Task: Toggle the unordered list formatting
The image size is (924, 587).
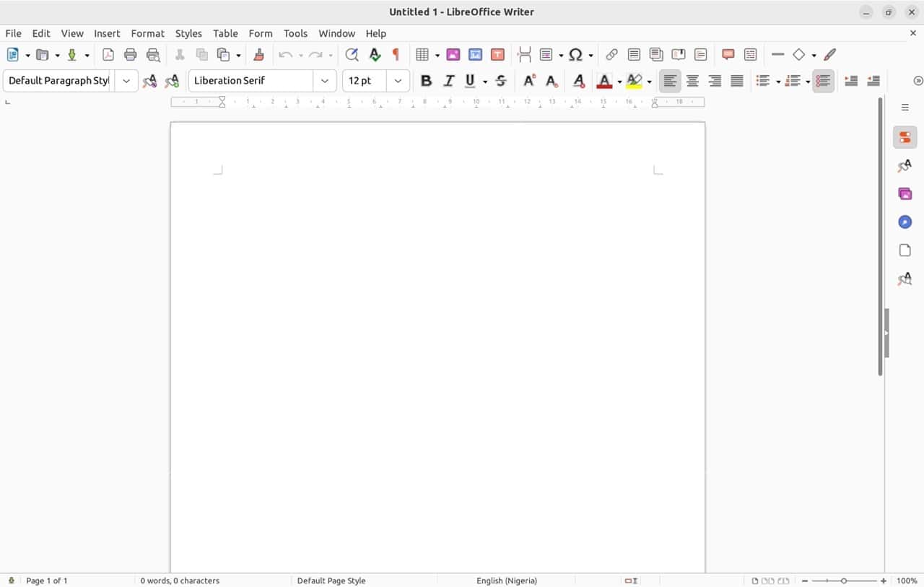Action: pyautogui.click(x=763, y=80)
